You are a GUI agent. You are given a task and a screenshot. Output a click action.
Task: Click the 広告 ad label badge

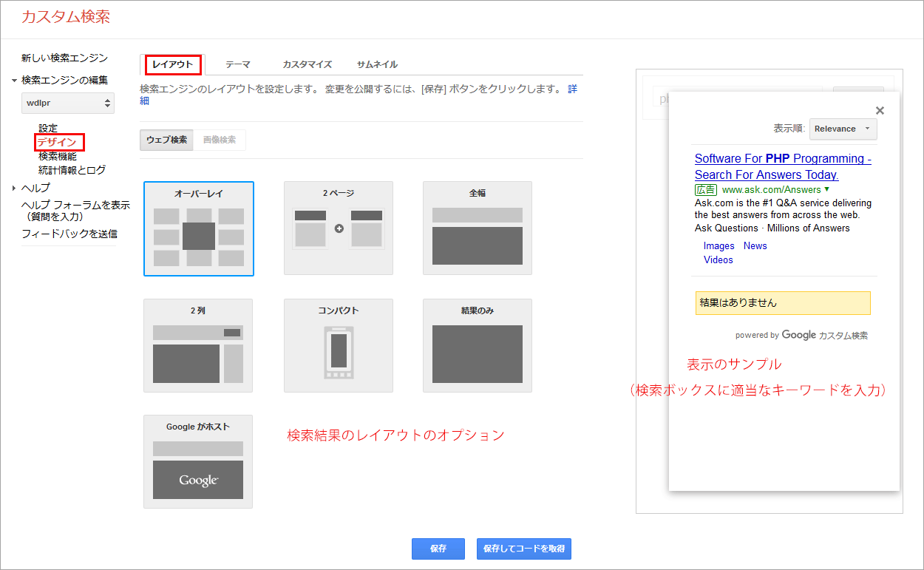coord(706,190)
